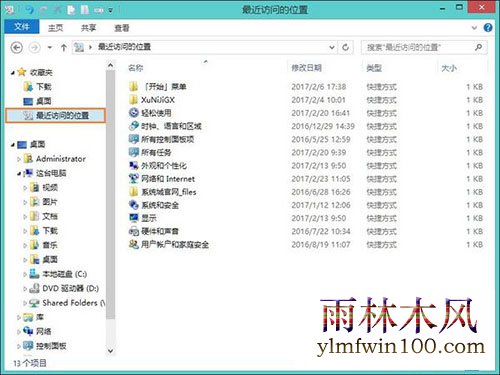Collapse the 收藏夹 favorites tree

[13, 73]
